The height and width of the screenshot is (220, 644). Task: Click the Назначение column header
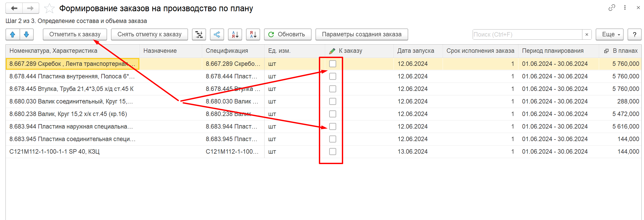click(x=171, y=51)
